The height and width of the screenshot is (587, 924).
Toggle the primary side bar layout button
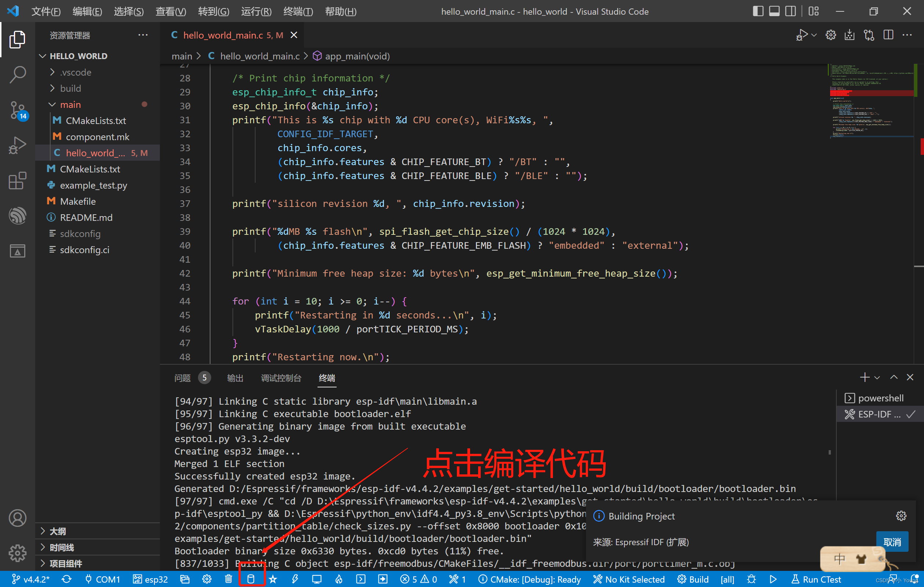(758, 11)
